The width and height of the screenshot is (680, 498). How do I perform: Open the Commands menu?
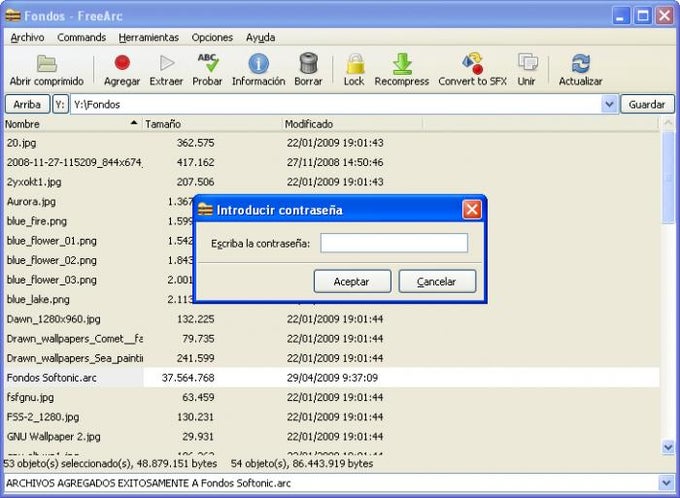(82, 38)
